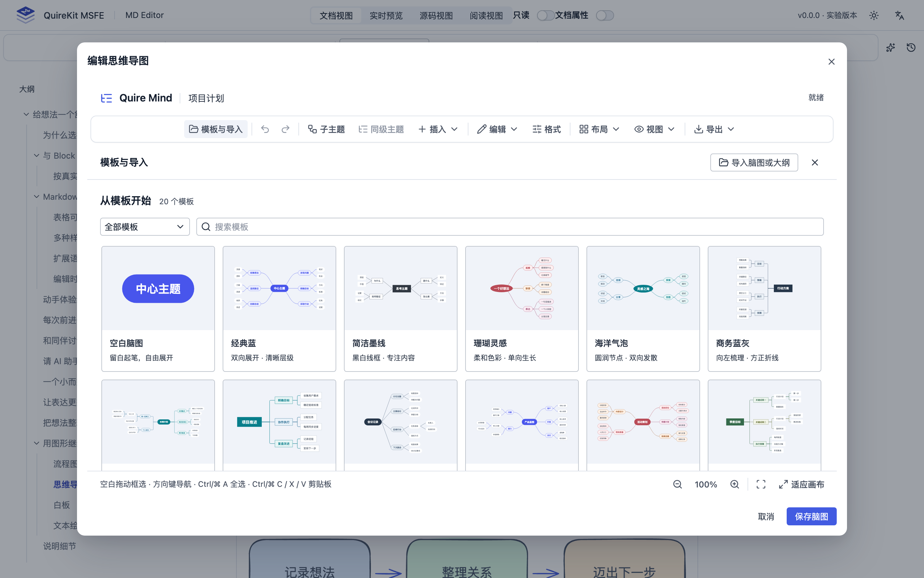Click the redo arrow in mind map toolbar
The image size is (924, 578).
(x=285, y=129)
